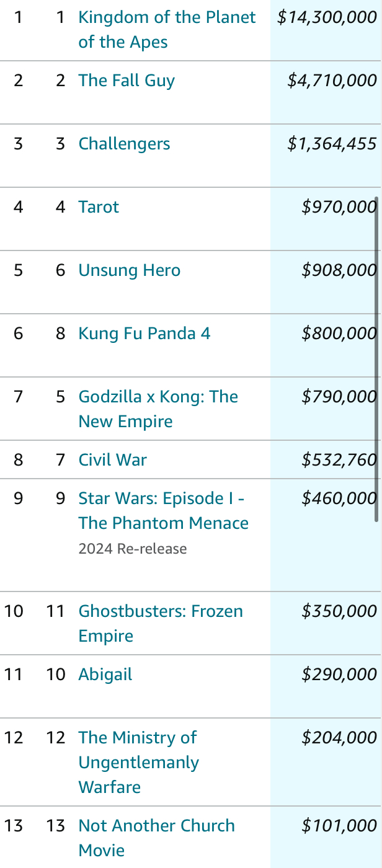Click Kung Fu Panda 4 link
This screenshot has height=868, width=382.
[x=144, y=334]
